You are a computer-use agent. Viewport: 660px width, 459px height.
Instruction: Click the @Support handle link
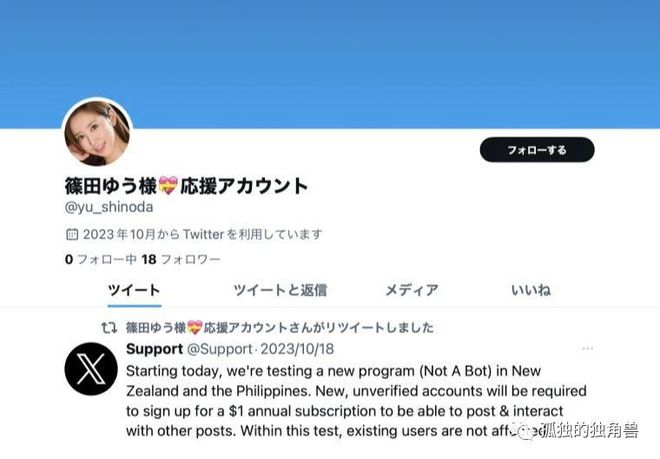coord(219,349)
